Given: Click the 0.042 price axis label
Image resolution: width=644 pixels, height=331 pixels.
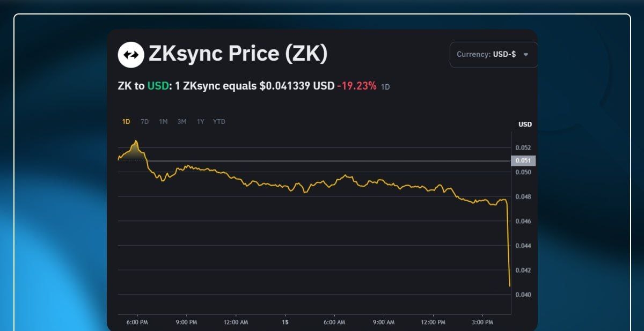Looking at the screenshot, I should 523,270.
